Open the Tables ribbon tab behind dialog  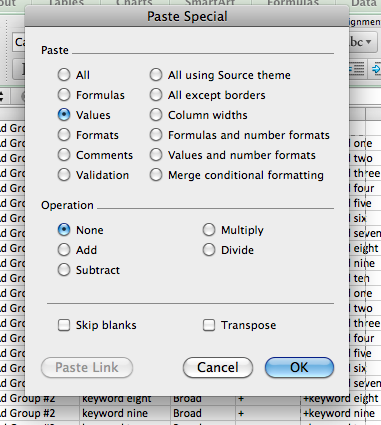tap(67, 3)
